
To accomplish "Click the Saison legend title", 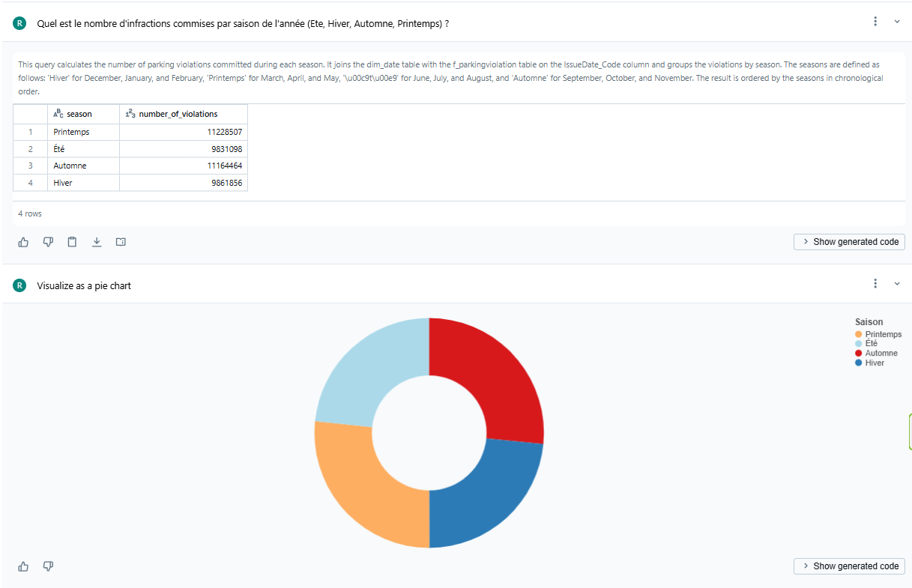I will [x=869, y=322].
